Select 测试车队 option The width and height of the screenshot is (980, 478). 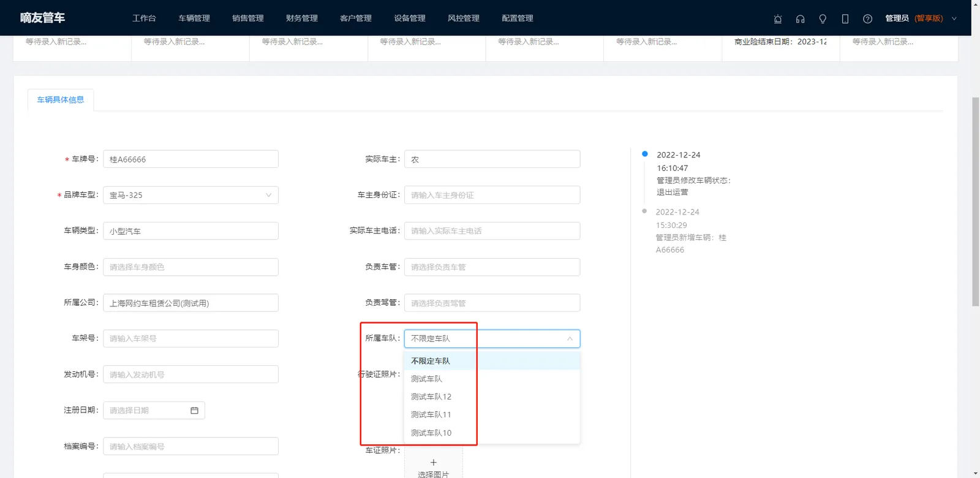[492, 379]
